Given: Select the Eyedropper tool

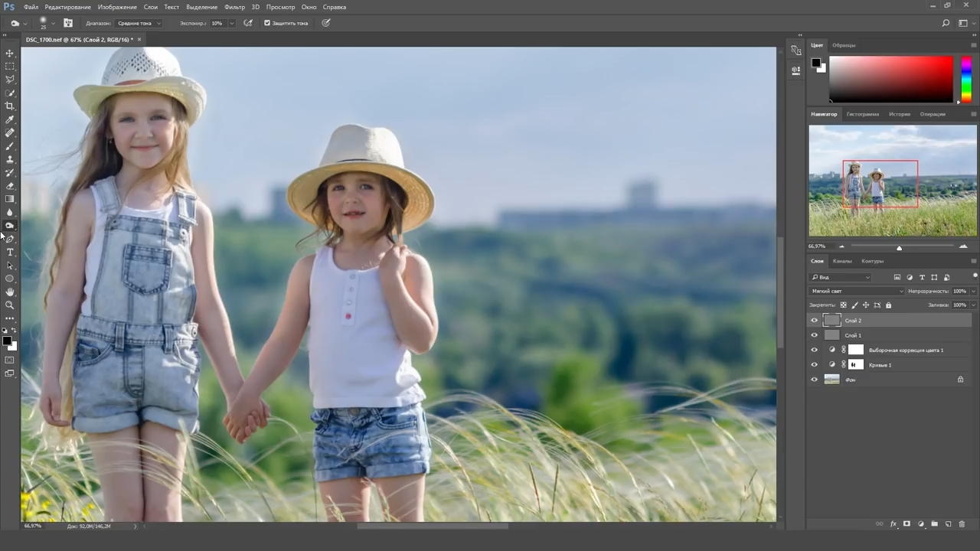Looking at the screenshot, I should click(x=10, y=119).
